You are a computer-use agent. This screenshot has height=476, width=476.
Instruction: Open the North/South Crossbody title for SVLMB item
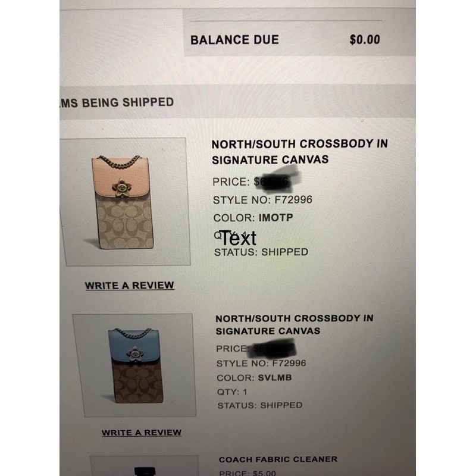coord(295,324)
